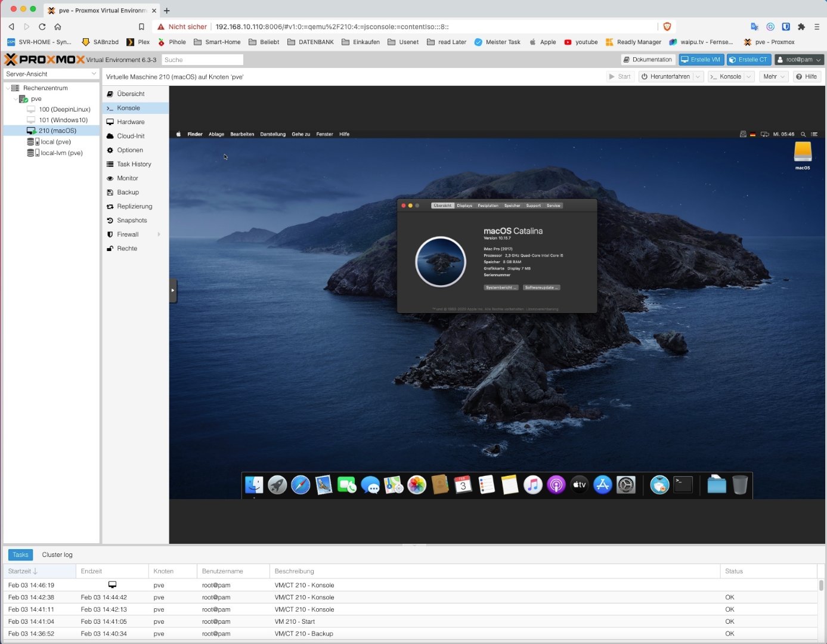Open the Trash in the dock
Screen dimensions: 827x644
[x=739, y=485]
